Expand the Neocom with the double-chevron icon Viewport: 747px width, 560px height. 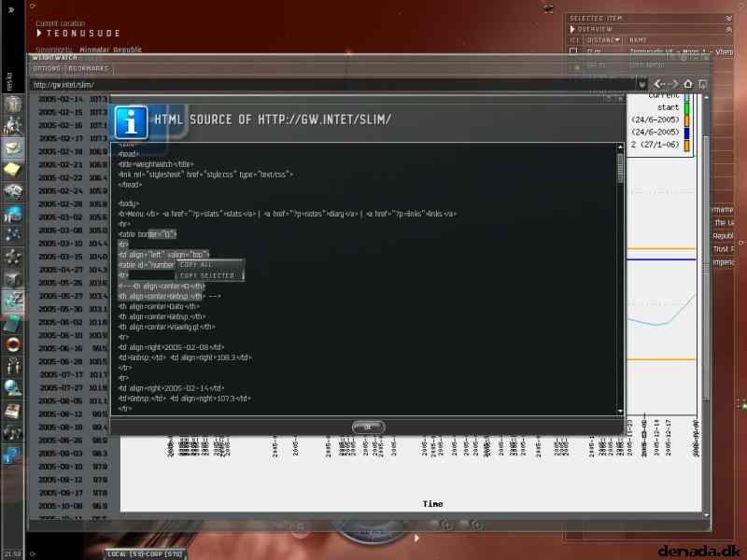(11, 9)
